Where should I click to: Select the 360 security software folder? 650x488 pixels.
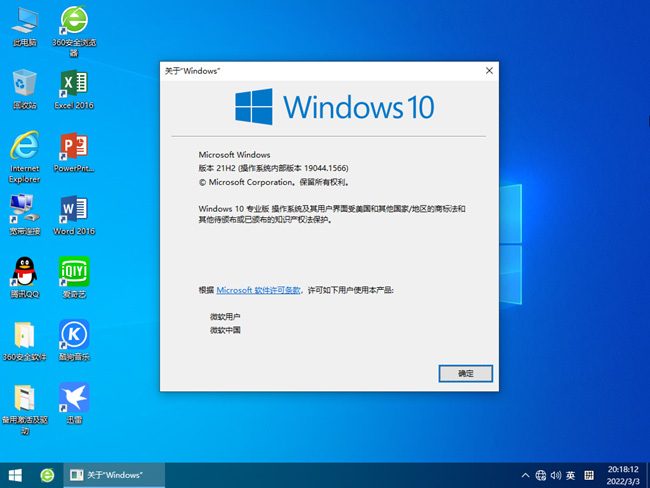point(25,341)
